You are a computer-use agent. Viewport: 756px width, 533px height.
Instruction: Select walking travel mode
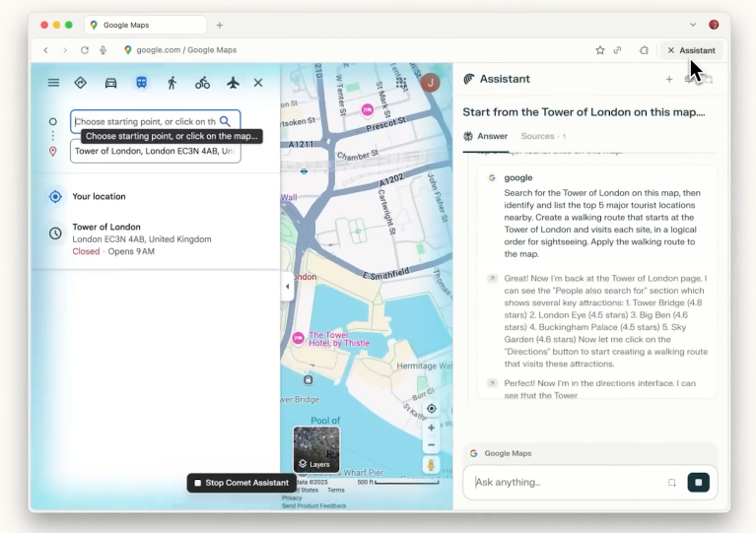[172, 83]
